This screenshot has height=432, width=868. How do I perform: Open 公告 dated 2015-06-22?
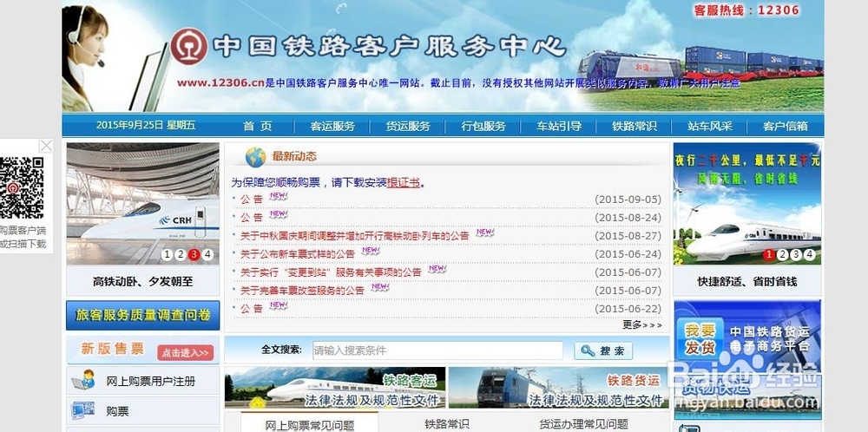(x=252, y=309)
